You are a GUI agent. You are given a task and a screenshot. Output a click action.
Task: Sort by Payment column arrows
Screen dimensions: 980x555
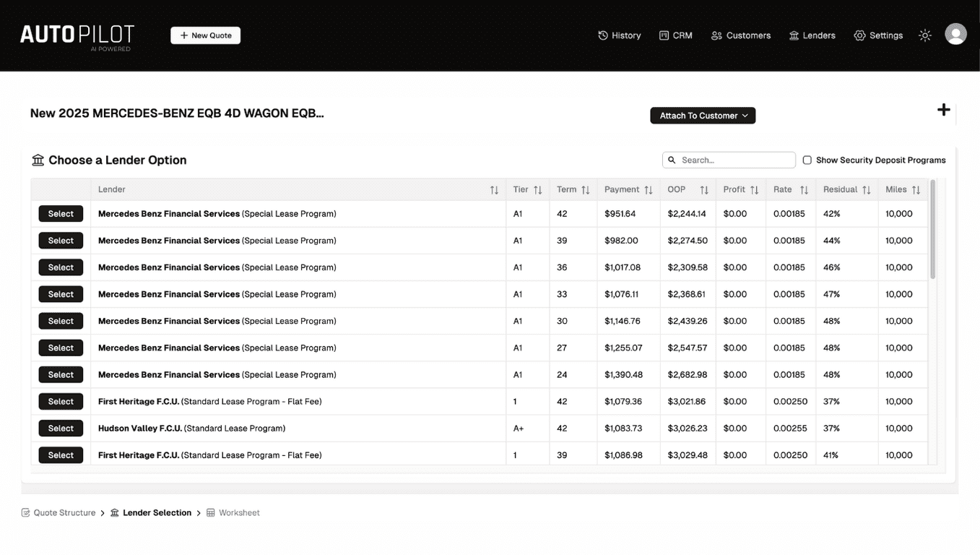coord(649,190)
